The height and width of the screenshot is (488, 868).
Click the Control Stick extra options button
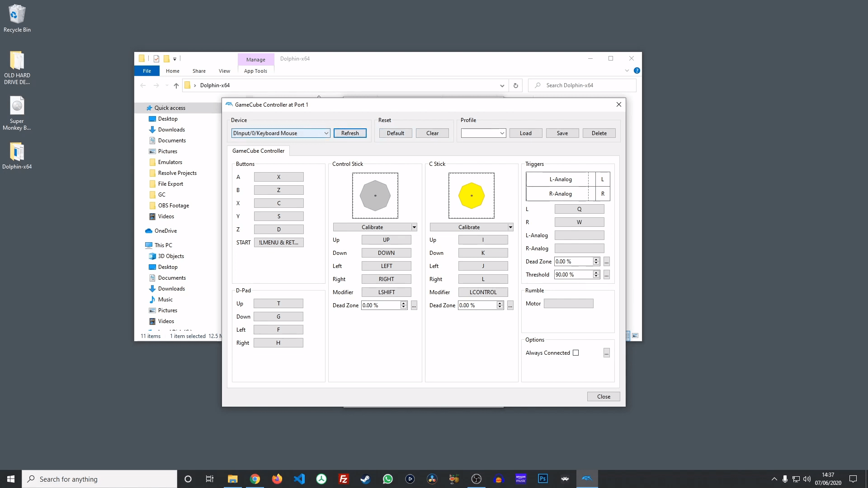click(x=414, y=305)
